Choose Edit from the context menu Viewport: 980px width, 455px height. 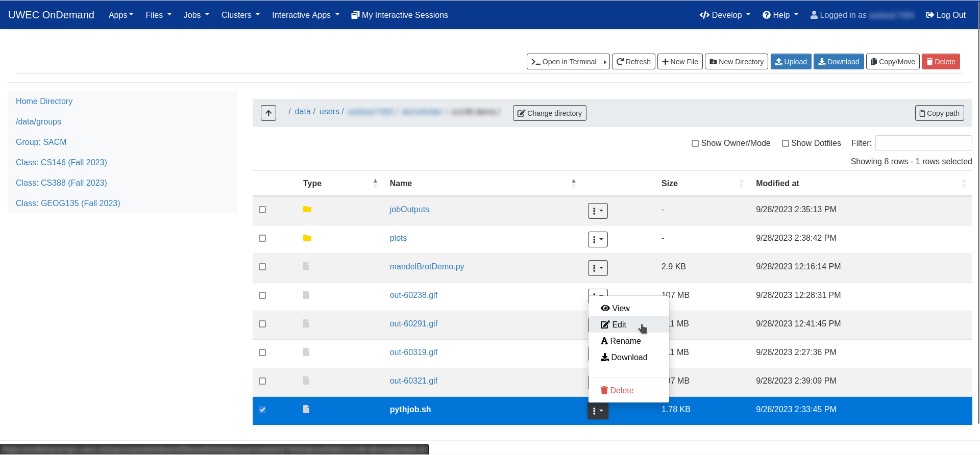pyautogui.click(x=619, y=325)
